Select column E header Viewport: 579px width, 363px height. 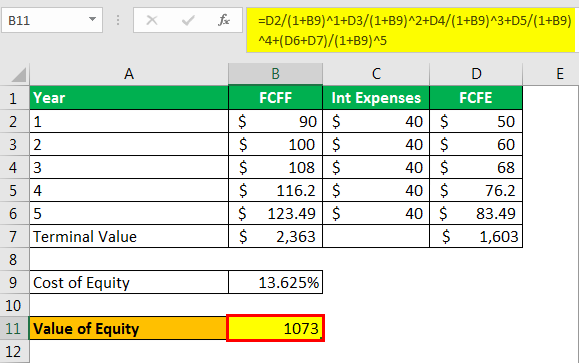pos(559,74)
